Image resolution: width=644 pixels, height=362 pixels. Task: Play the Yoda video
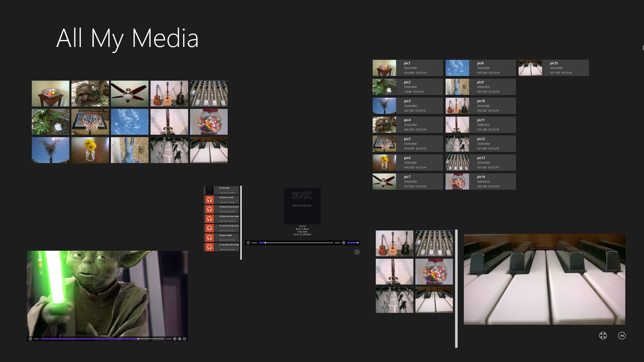click(x=30, y=339)
